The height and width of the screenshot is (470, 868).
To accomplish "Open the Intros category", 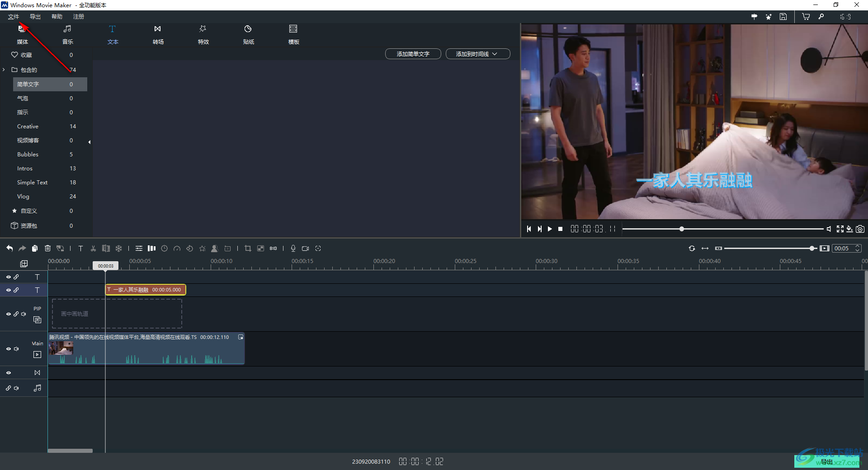I will [x=50, y=169].
